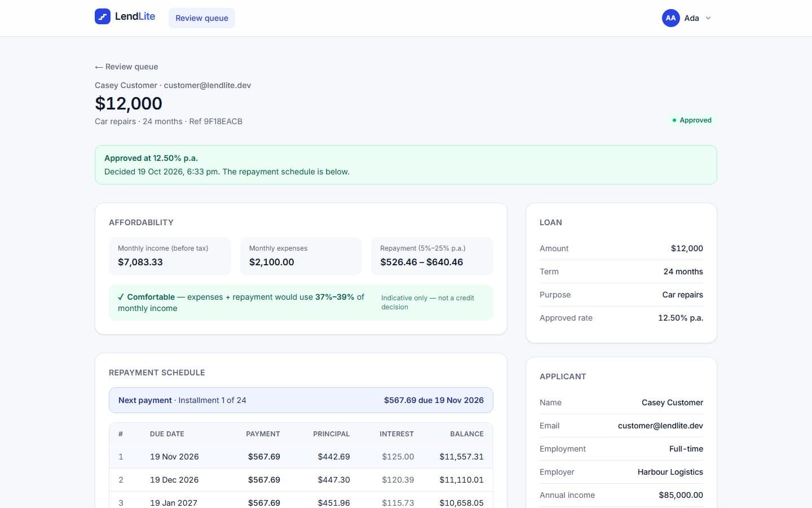Click the Decided 19 Oct 2026 text

227,172
